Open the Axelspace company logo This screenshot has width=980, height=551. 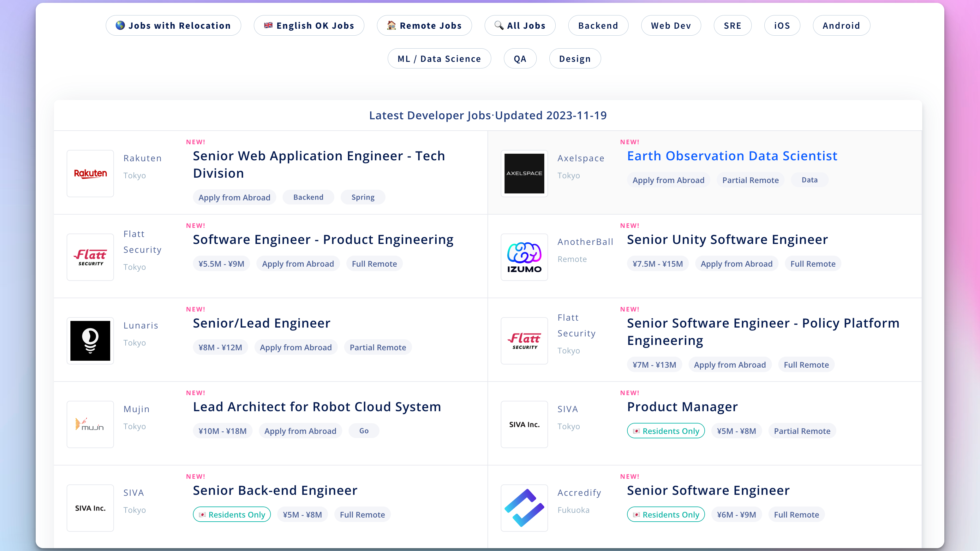[524, 173]
